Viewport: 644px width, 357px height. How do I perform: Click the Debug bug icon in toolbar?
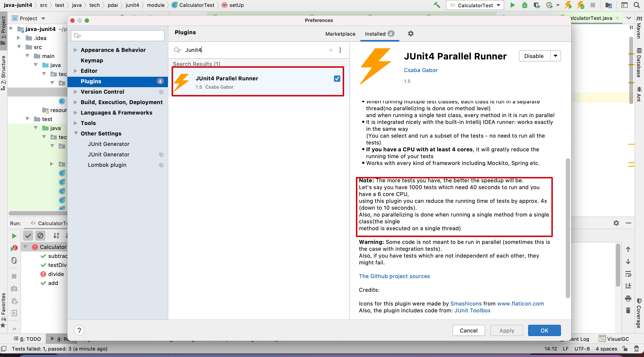(525, 5)
